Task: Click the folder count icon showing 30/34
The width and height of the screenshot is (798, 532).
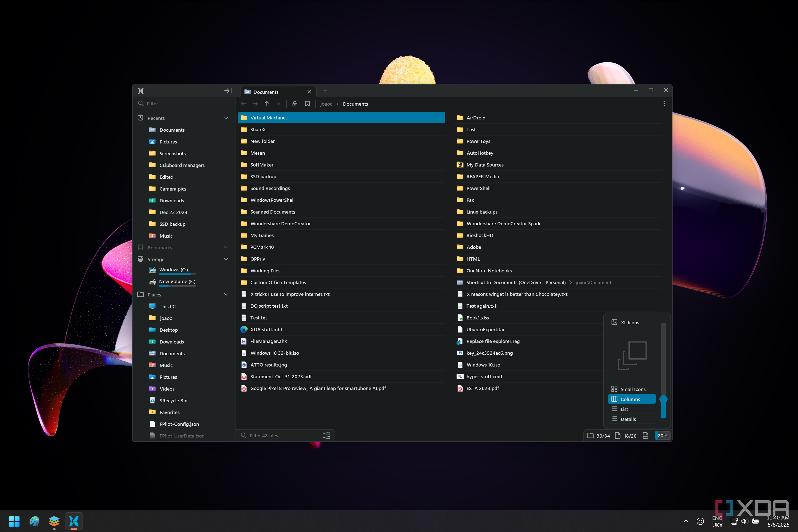Action: pyautogui.click(x=590, y=436)
